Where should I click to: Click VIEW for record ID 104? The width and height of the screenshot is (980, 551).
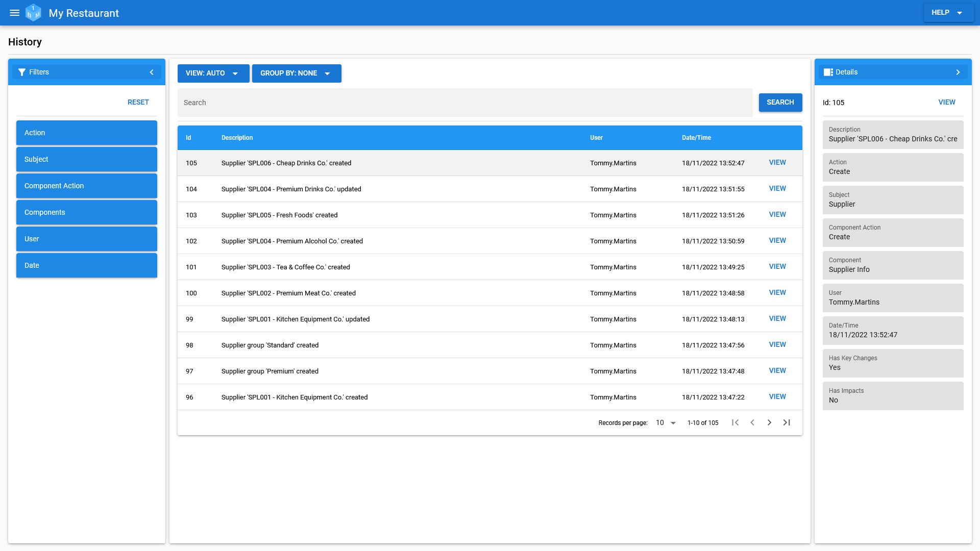(777, 188)
